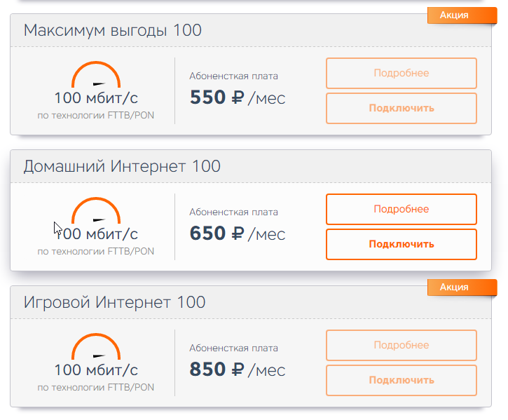Image resolution: width=508 pixels, height=420 pixels.
Task: Click the 550 ₽ /мес price
Action: 238,97
